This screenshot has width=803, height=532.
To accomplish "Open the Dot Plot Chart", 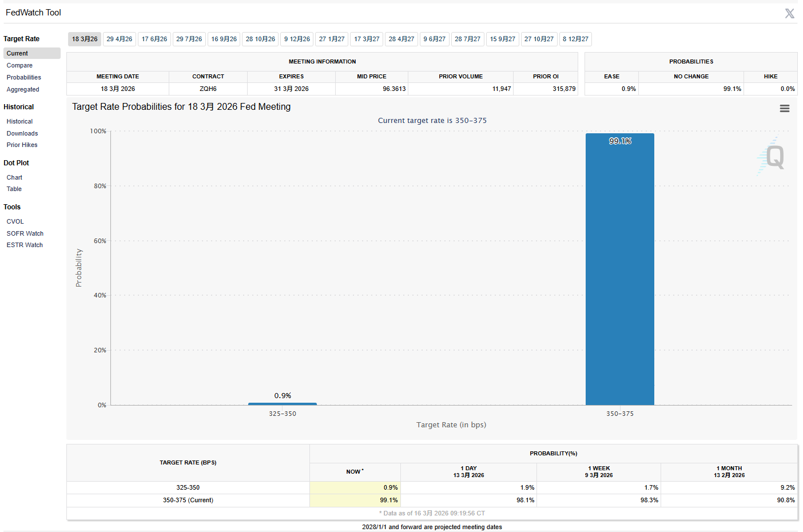I will (14, 177).
